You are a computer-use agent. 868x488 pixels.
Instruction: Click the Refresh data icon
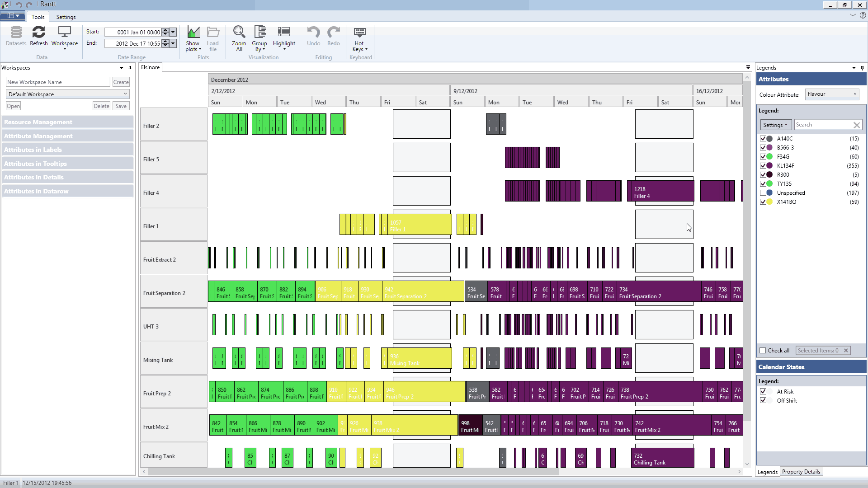38,33
